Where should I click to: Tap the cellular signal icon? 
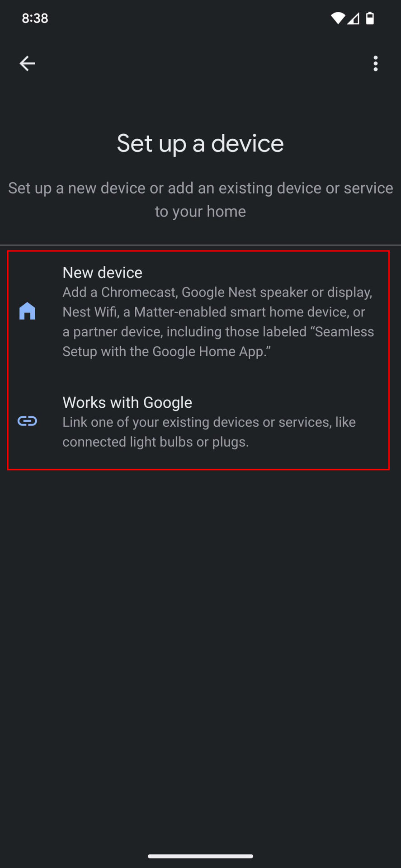pyautogui.click(x=353, y=18)
